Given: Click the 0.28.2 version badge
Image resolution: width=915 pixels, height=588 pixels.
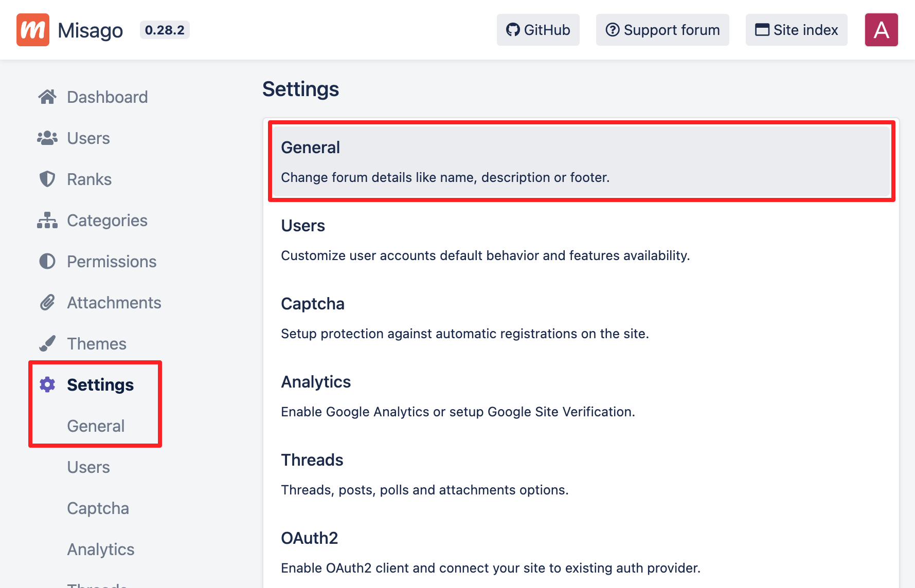Looking at the screenshot, I should tap(165, 30).
